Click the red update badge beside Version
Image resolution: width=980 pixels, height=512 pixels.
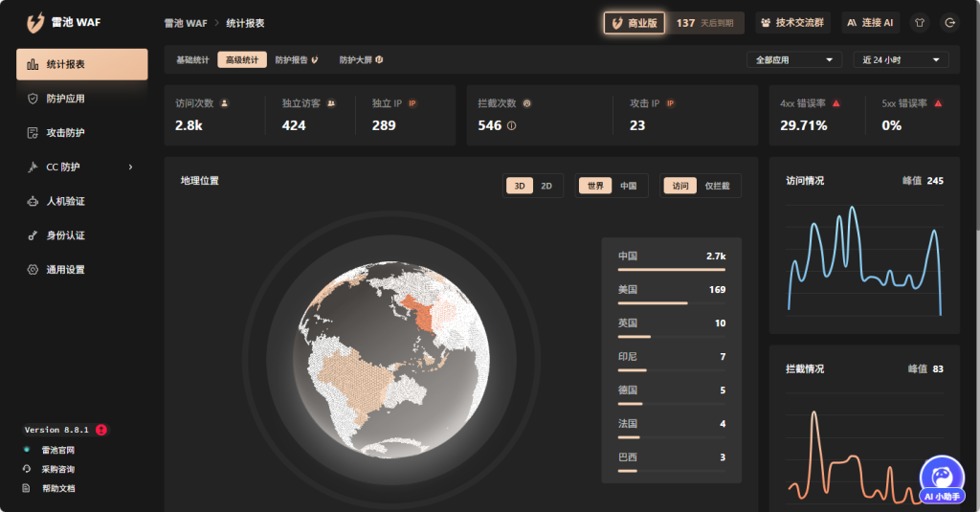tap(101, 430)
